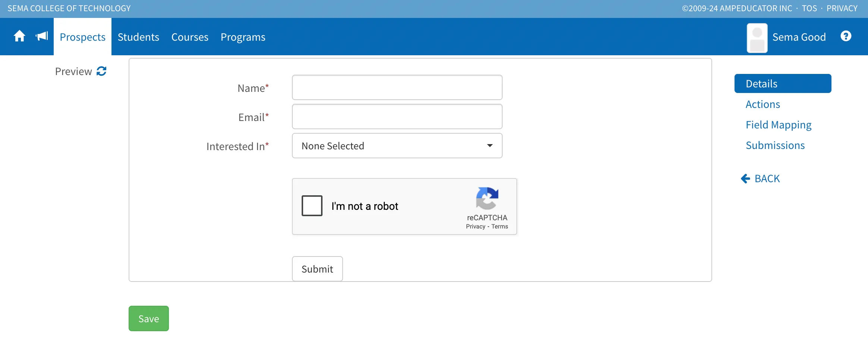The width and height of the screenshot is (868, 342).
Task: Go to Field Mapping
Action: tap(779, 125)
